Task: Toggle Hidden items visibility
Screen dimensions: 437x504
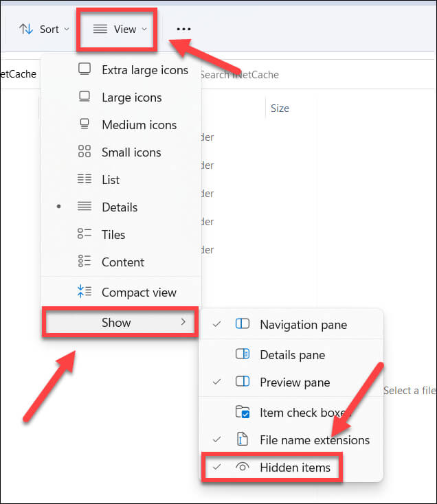Action: tap(295, 468)
